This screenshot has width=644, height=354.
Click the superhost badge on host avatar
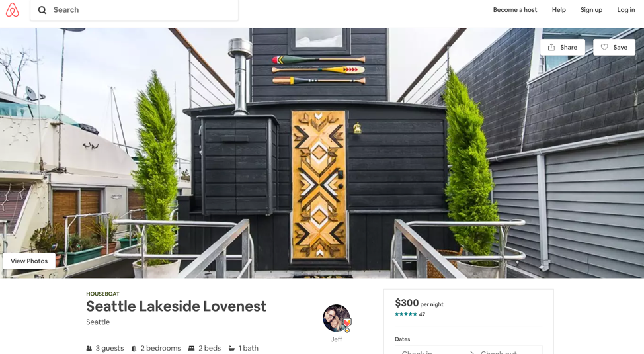tap(347, 323)
